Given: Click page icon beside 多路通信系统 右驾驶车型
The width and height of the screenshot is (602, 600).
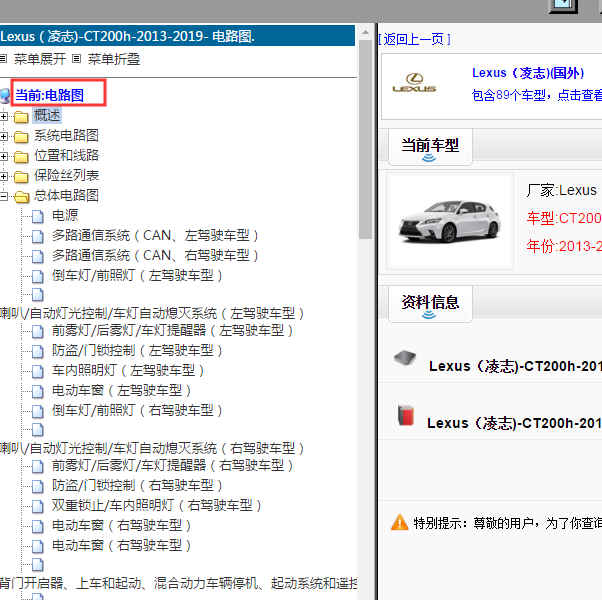Looking at the screenshot, I should (37, 256).
